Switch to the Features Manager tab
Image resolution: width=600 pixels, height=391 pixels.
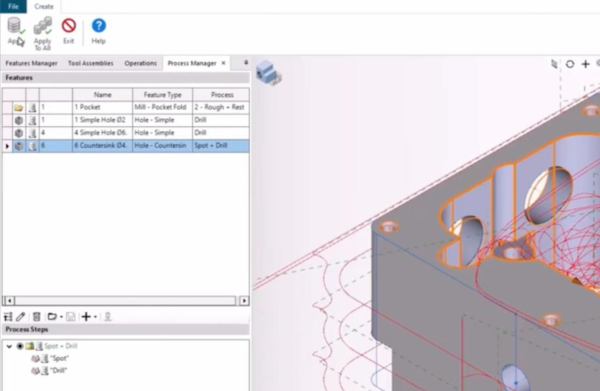point(31,63)
